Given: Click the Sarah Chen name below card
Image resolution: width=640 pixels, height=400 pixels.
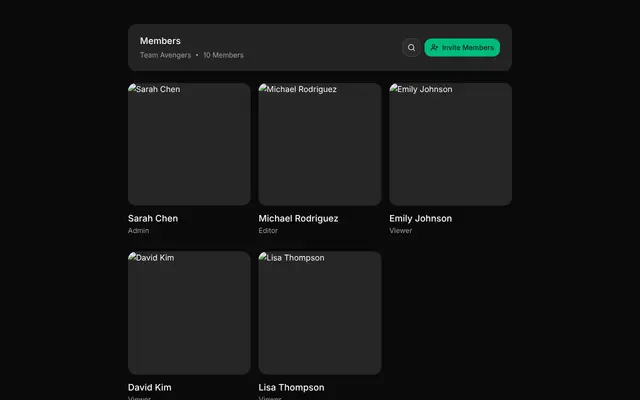Looking at the screenshot, I should 153,218.
